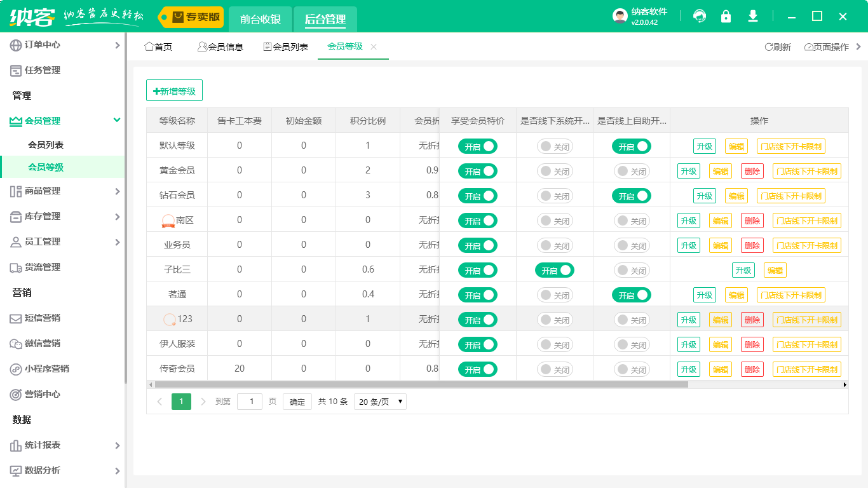Open 短信营销 envelope icon item
The width and height of the screenshot is (868, 488).
16,318
